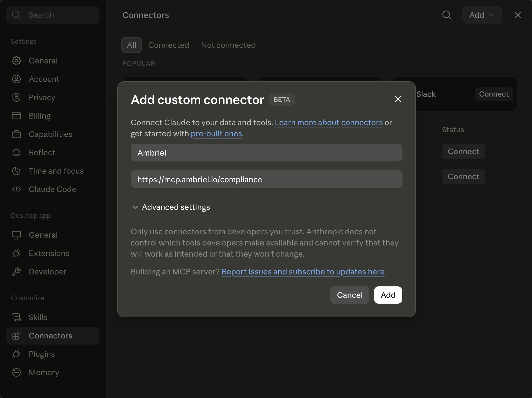Screen dimensions: 532x398
Task: Open Report issues and subscribe link
Action: [x=303, y=272]
